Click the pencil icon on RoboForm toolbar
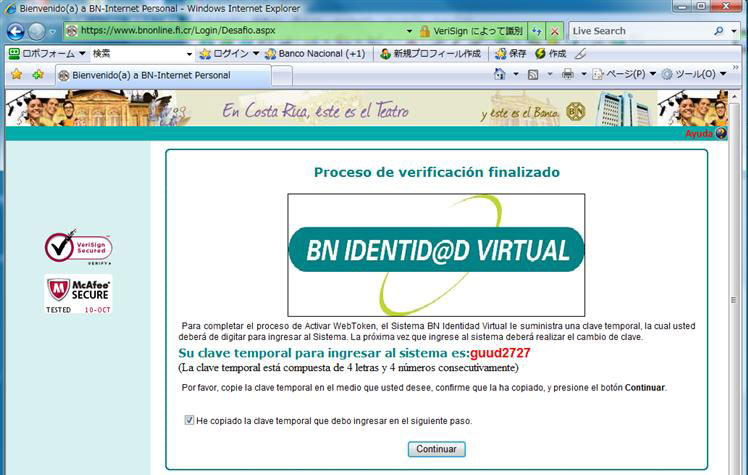This screenshot has height=475, width=748. point(580,53)
